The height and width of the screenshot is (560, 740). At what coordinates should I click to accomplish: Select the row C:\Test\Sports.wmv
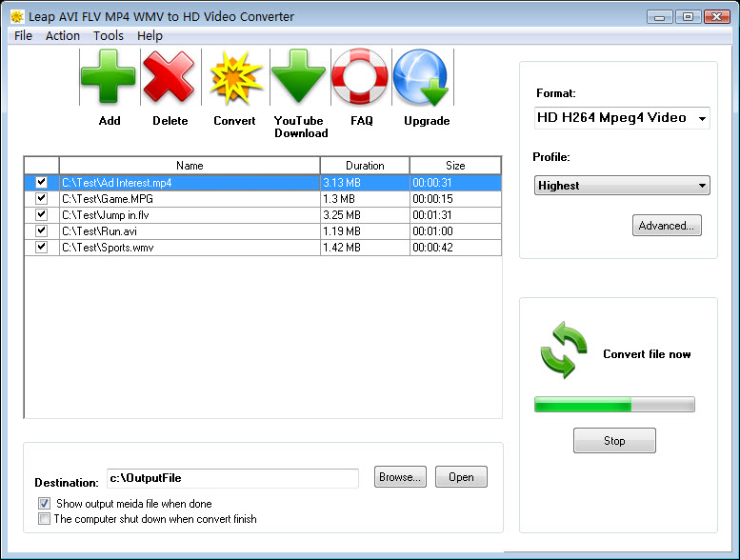(263, 248)
